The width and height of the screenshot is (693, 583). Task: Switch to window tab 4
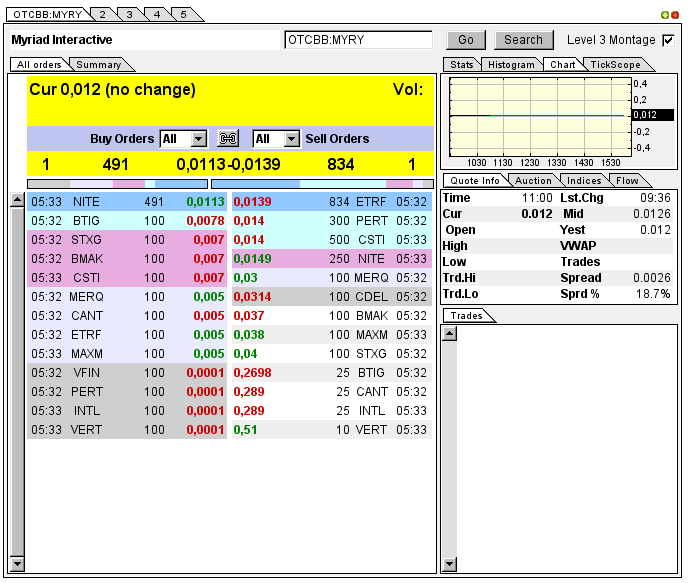(157, 15)
